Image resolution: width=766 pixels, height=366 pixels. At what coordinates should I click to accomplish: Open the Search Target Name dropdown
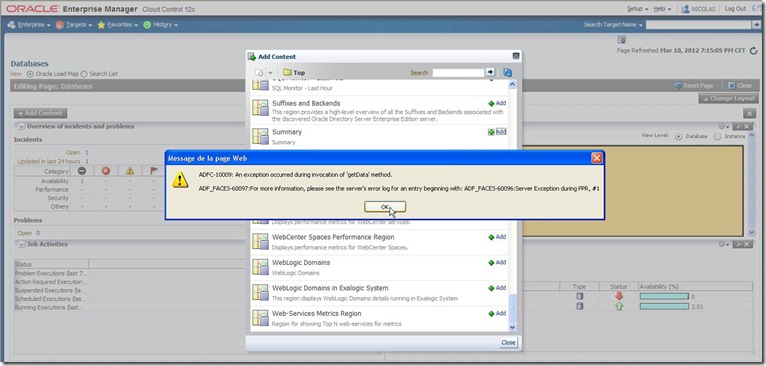(x=613, y=24)
